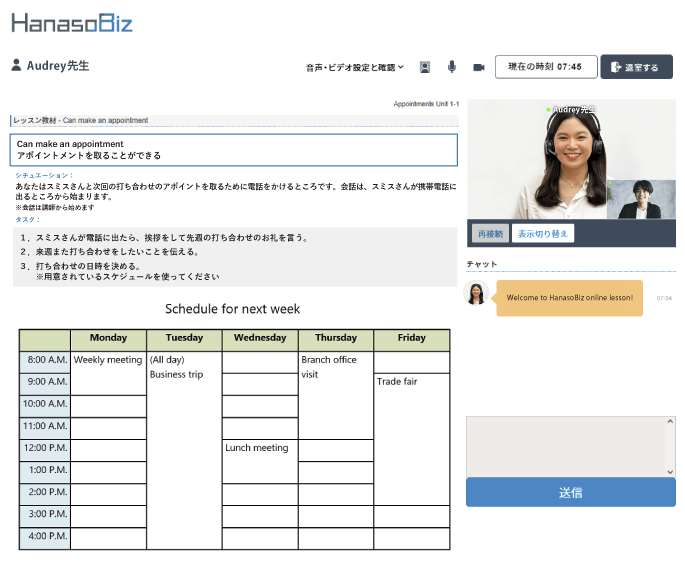Click the 再接続 reconnect button
This screenshot has height=574, width=685.
point(490,234)
